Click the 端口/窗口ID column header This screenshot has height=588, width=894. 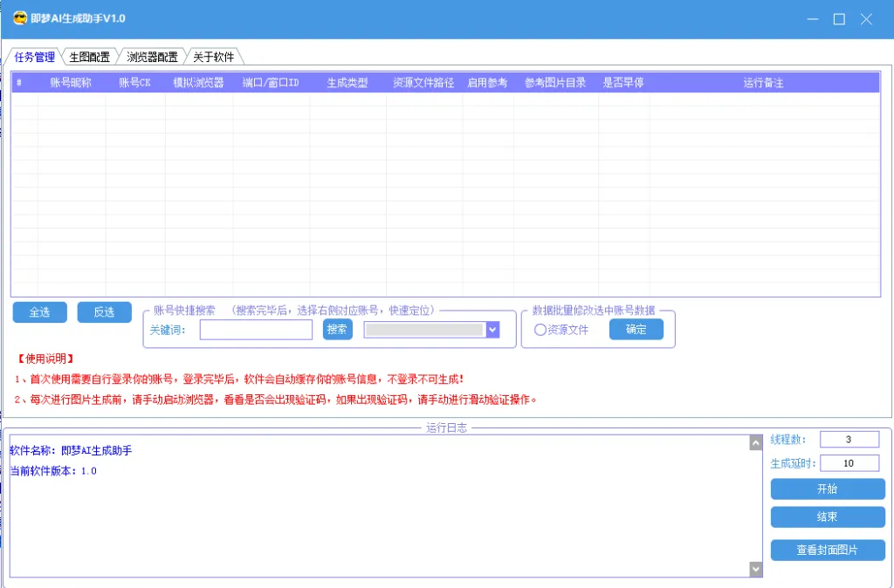271,83
